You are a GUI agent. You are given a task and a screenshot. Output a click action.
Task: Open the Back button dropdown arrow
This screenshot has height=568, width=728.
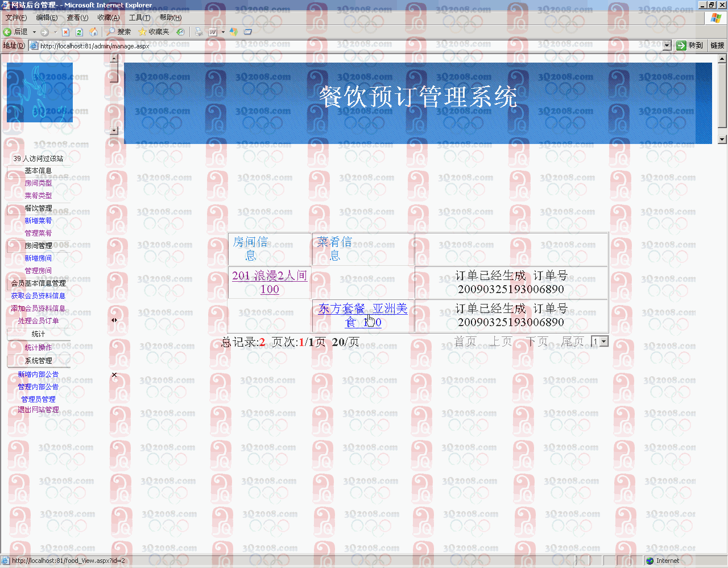[33, 32]
